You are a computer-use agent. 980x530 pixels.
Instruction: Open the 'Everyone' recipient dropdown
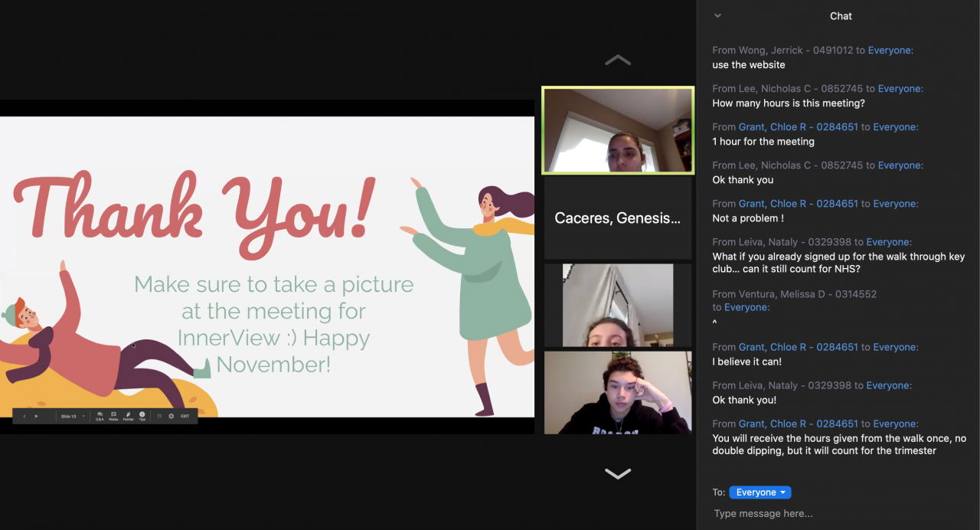coord(759,492)
